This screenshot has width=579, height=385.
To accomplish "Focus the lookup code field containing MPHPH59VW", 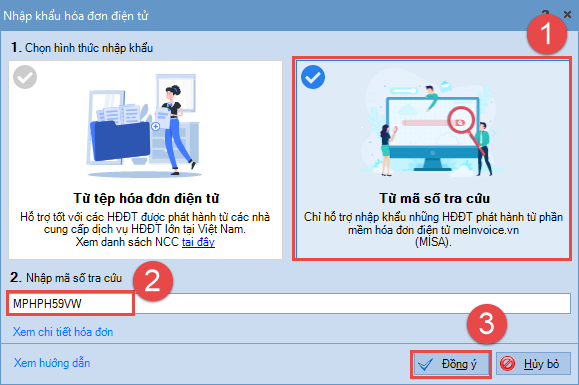I will tap(289, 303).
